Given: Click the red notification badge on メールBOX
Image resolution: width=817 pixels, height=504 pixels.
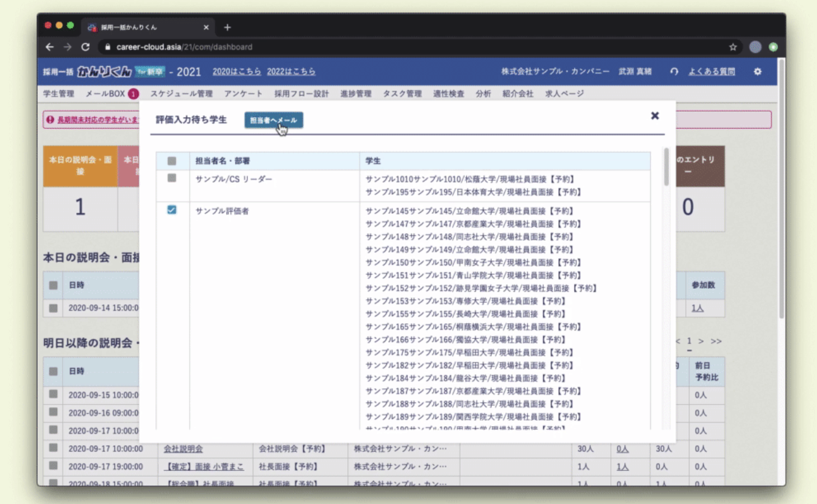Looking at the screenshot, I should [133, 94].
